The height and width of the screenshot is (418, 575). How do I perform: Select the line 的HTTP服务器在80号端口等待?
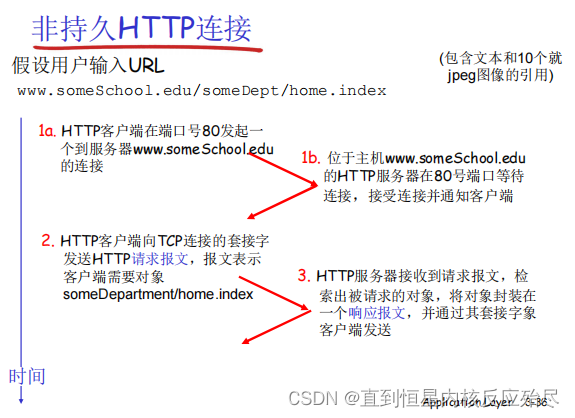[424, 176]
